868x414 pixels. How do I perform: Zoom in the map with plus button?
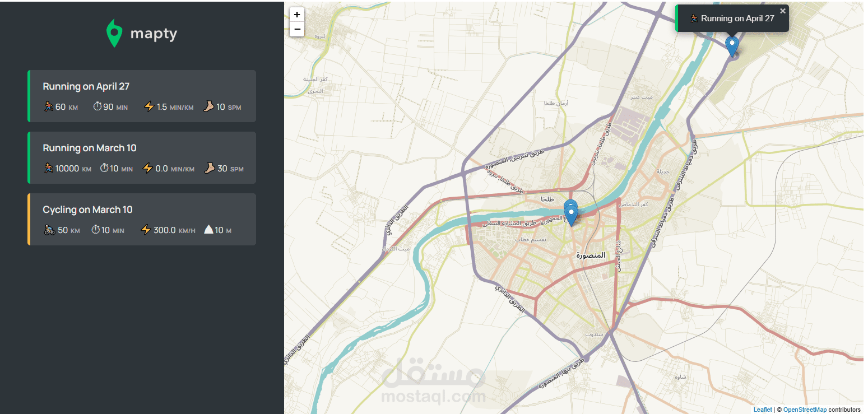pos(297,15)
